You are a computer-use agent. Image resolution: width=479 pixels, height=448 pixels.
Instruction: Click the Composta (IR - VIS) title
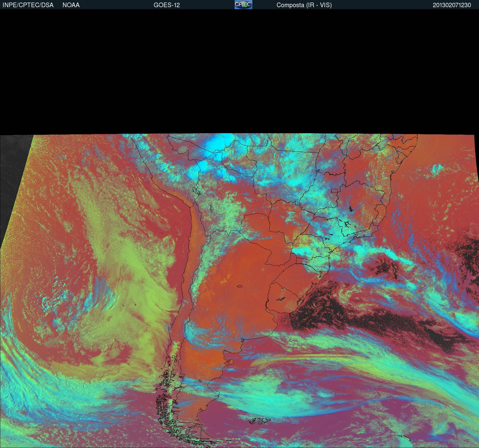[x=304, y=5]
